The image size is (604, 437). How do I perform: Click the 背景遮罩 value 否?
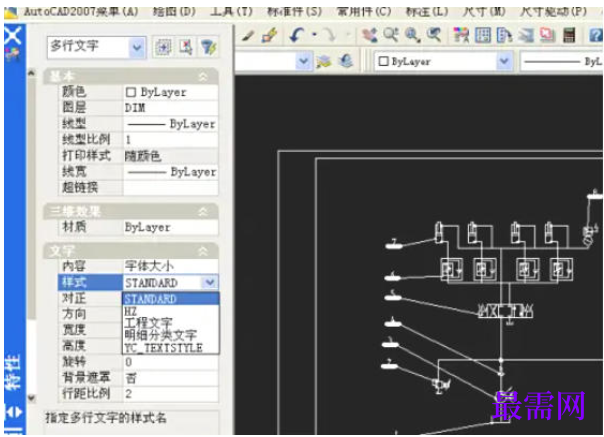171,378
